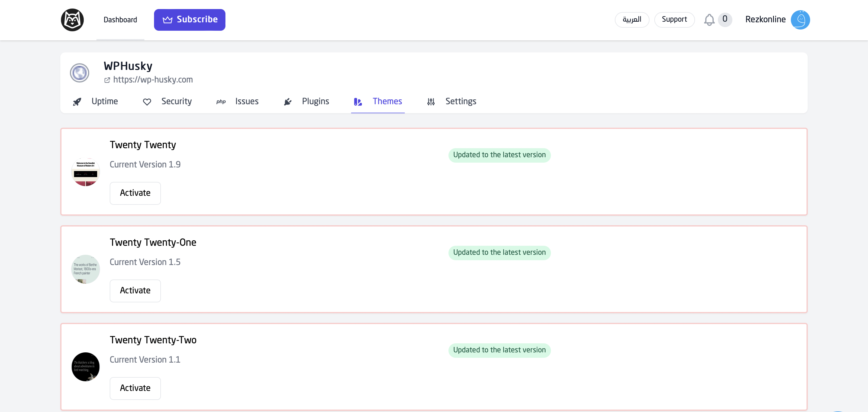Screen dimensions: 868x412
Task: Activate the Twenty Twenty-Two theme
Action: (x=135, y=388)
